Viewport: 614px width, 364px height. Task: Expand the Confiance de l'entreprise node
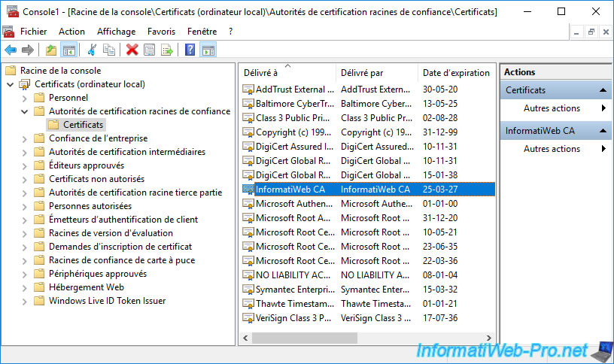[25, 139]
